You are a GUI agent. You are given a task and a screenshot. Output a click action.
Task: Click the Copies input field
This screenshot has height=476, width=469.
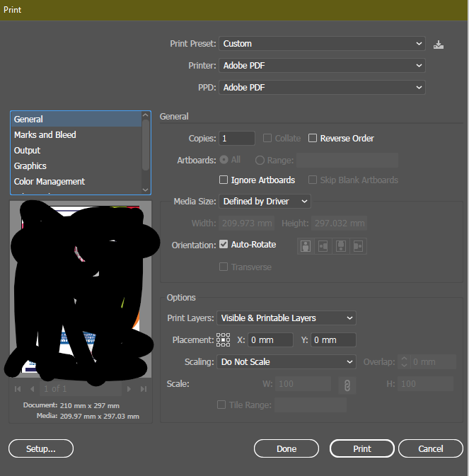coord(237,139)
